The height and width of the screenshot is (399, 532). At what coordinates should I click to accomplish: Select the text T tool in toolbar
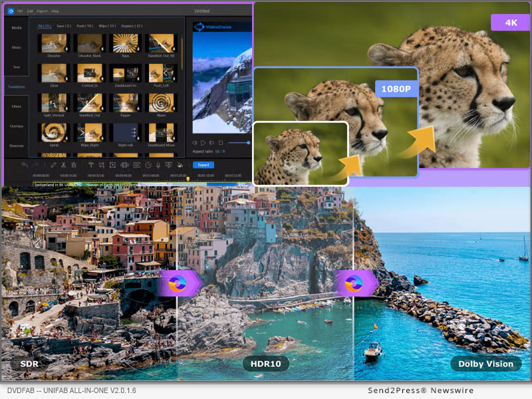[x=90, y=165]
